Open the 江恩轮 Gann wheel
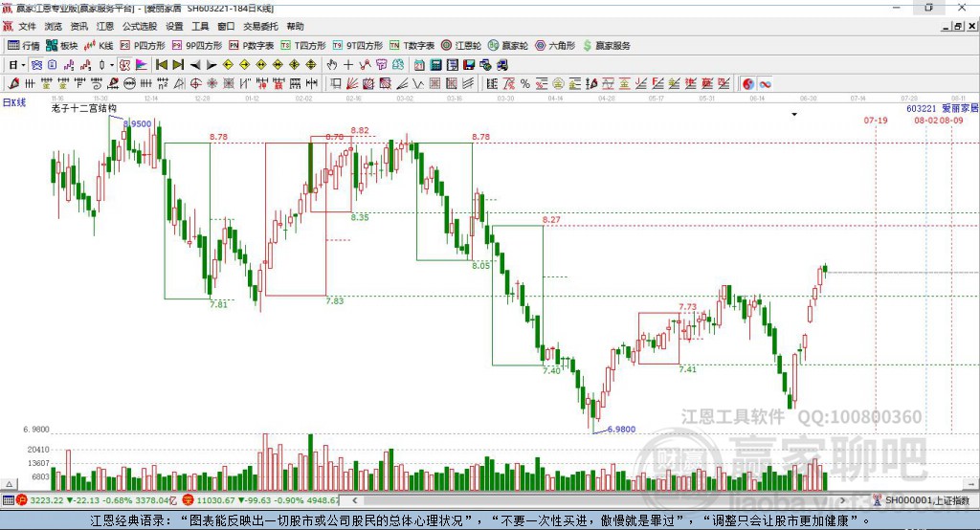 pos(461,46)
